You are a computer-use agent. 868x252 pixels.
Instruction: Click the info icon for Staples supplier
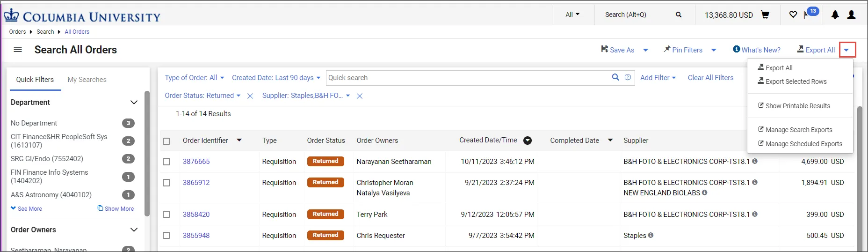coord(651,235)
